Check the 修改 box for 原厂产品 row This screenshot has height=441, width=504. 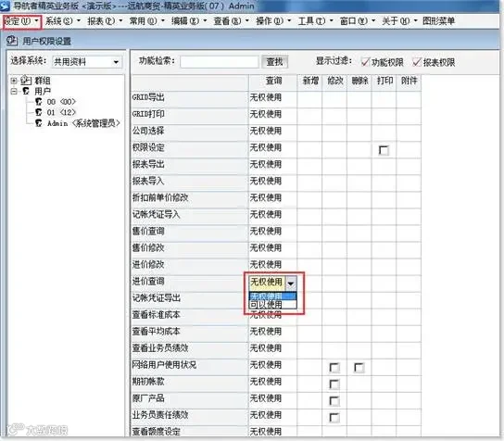coord(334,401)
